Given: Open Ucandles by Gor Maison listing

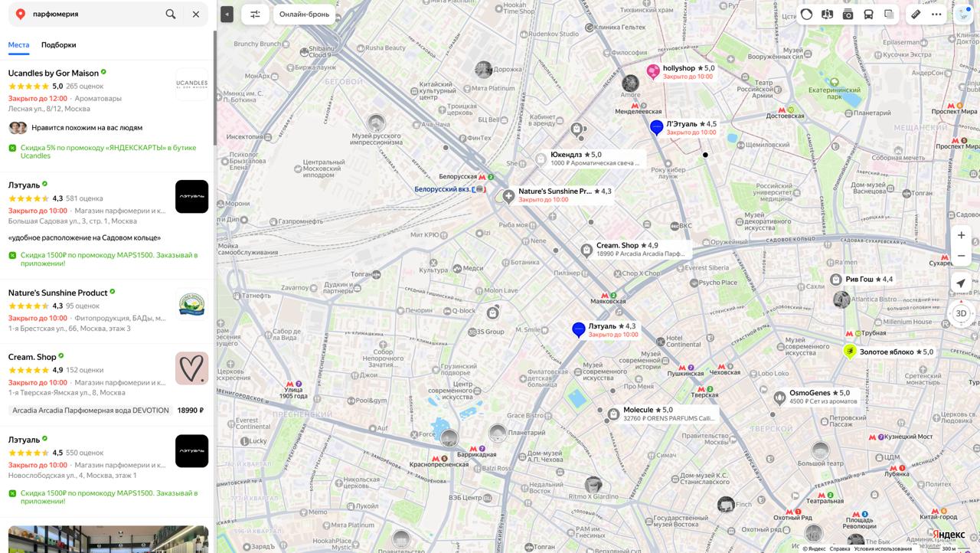Looking at the screenshot, I should click(54, 73).
